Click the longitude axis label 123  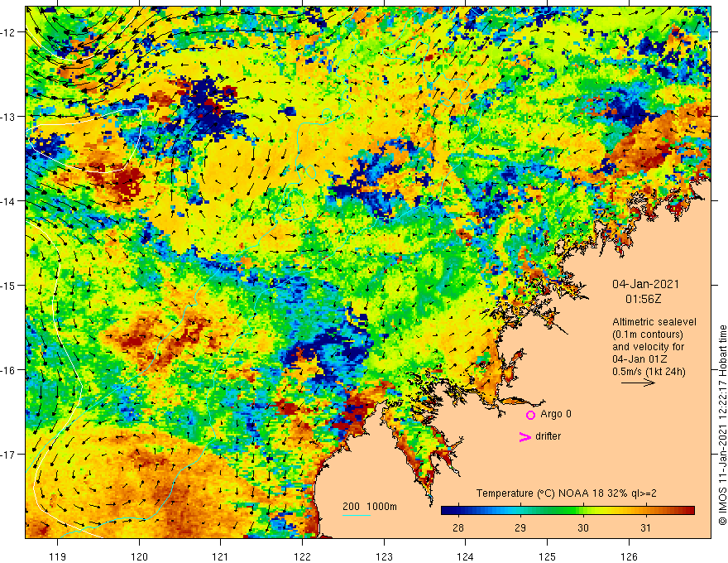(x=384, y=556)
